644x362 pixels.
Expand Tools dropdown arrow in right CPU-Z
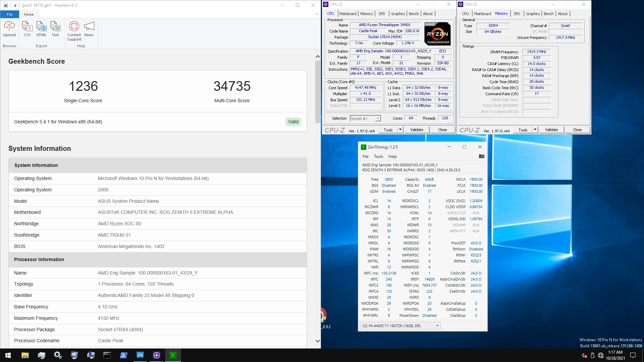[x=535, y=130]
